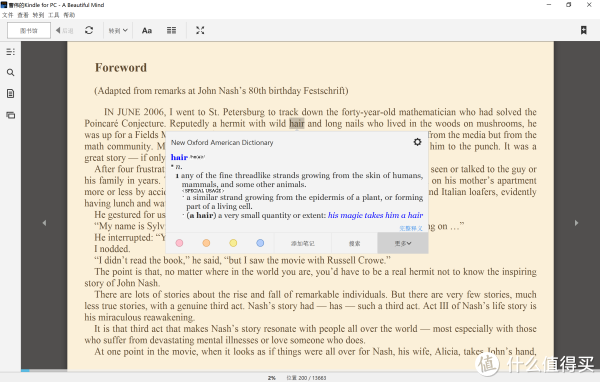Enter full screen mode via arrows icon
Screen dimensions: 600x382
coord(200,30)
